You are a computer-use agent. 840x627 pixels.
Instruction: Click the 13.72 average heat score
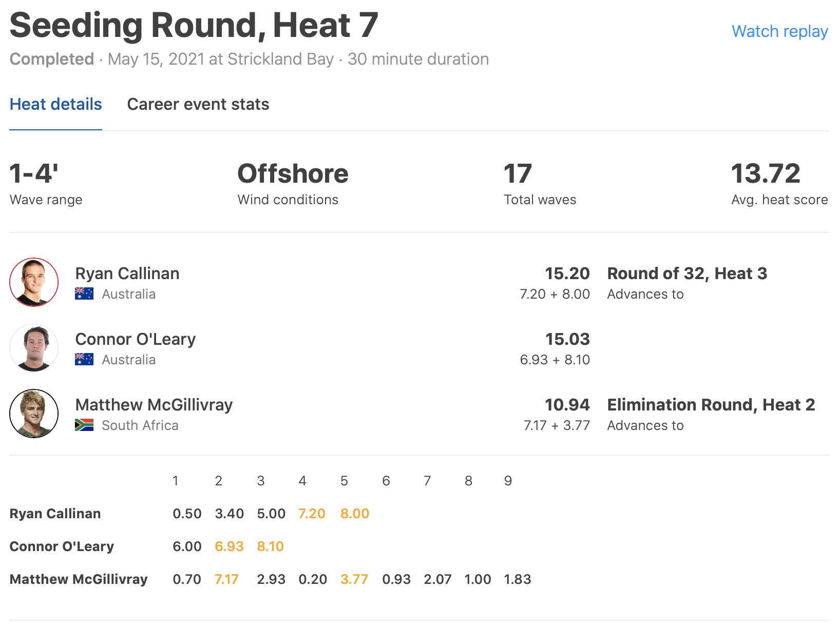pos(766,173)
